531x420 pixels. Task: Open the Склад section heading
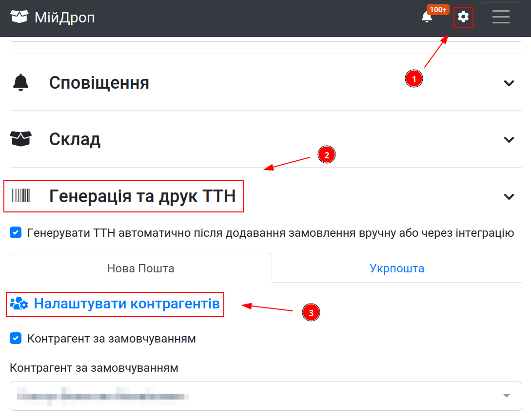tap(75, 139)
